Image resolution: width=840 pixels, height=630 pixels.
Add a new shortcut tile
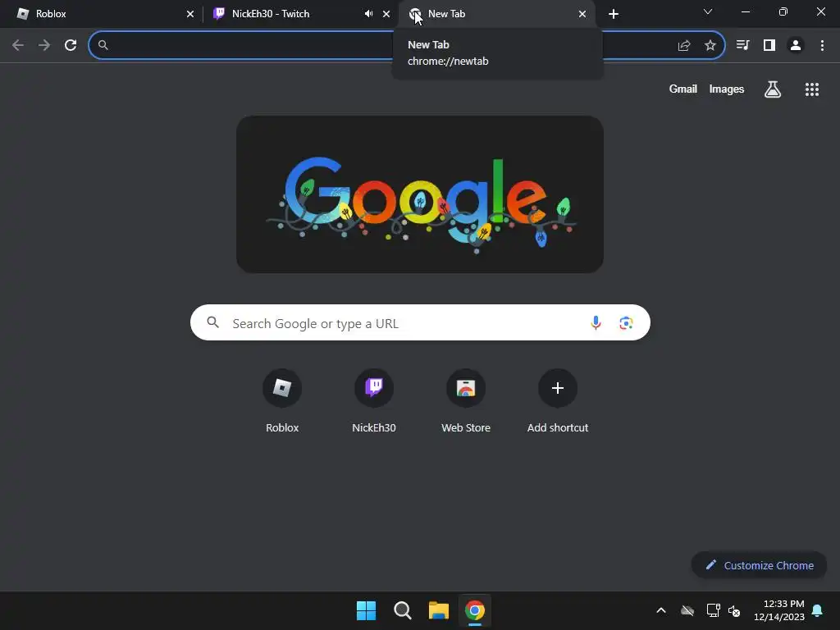tap(558, 400)
